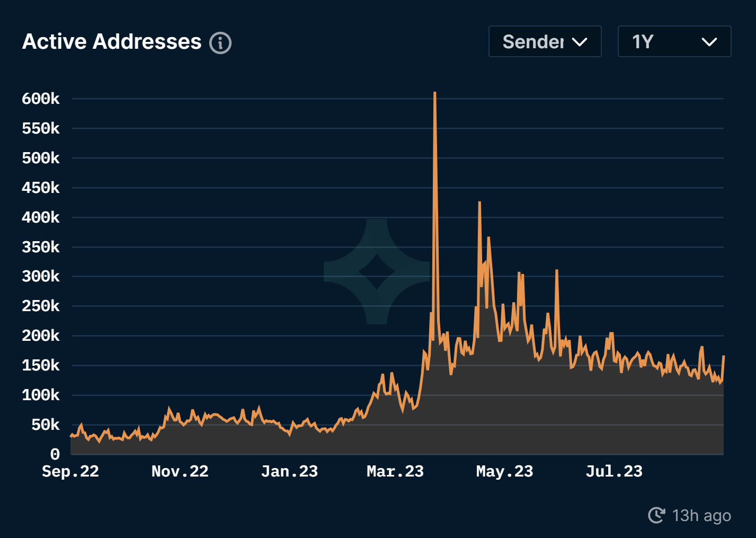Click the 450k y-axis label
This screenshot has height=538, width=756.
click(41, 188)
